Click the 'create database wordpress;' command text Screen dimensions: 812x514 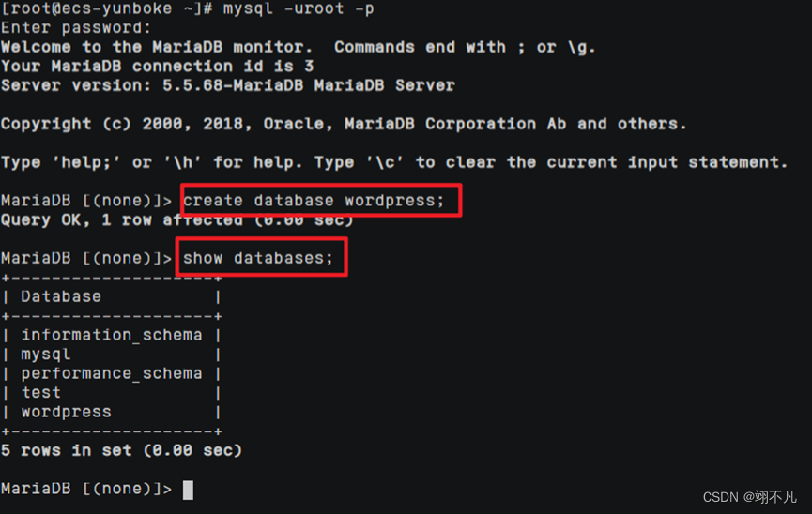pos(314,201)
